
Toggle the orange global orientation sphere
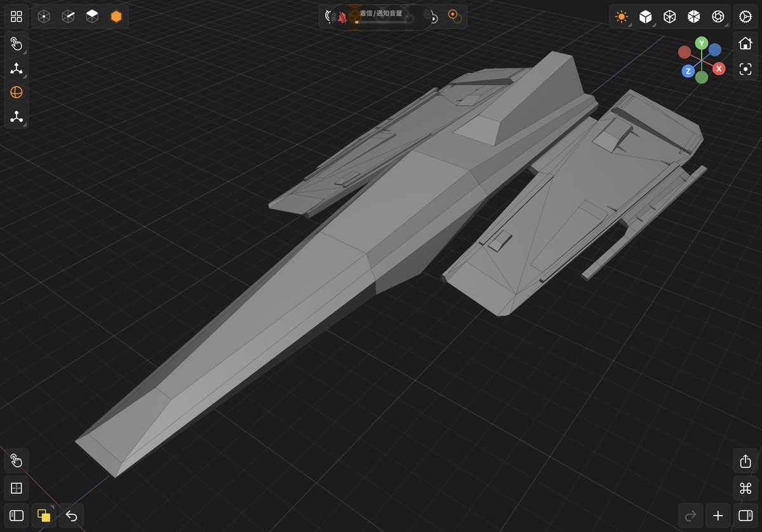point(17,93)
